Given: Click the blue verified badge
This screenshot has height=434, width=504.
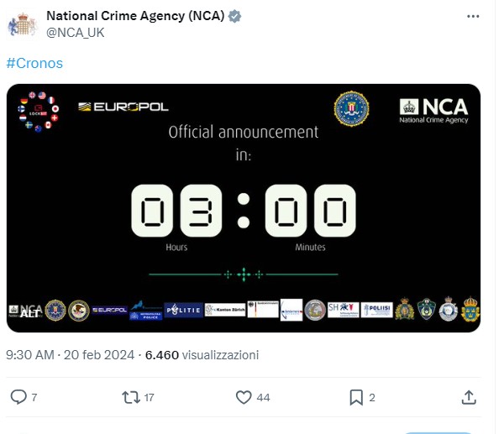Looking at the screenshot, I should 237,16.
